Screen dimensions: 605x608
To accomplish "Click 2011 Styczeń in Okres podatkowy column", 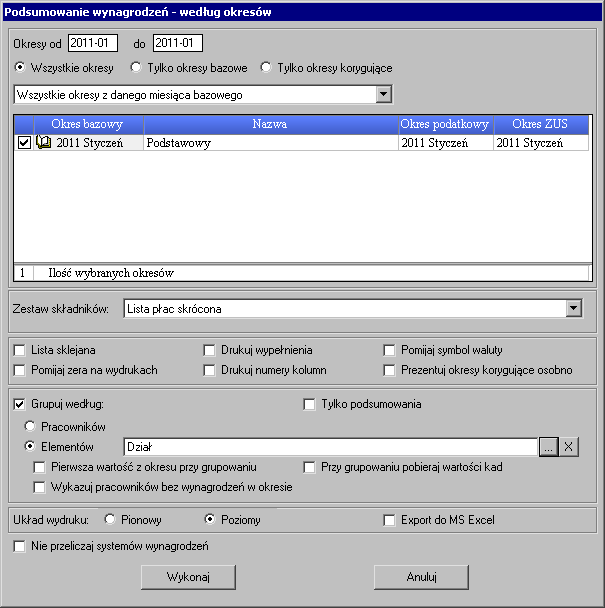I will click(446, 143).
